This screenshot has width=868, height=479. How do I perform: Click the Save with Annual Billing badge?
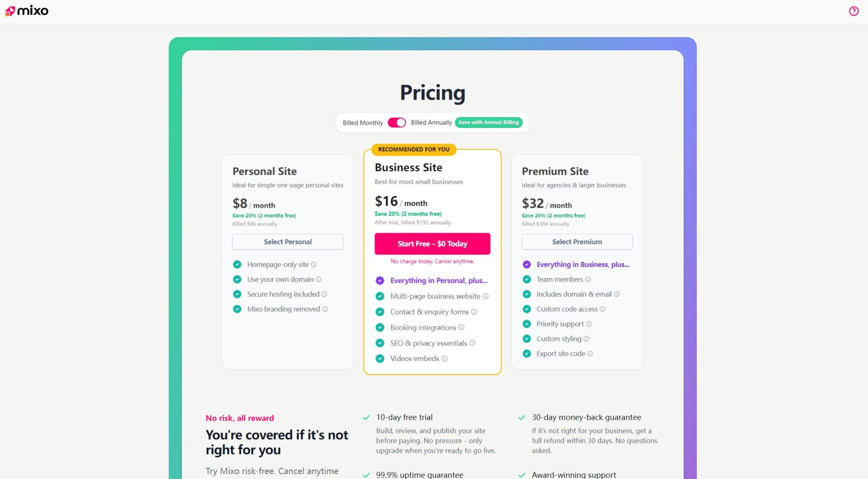pyautogui.click(x=488, y=123)
